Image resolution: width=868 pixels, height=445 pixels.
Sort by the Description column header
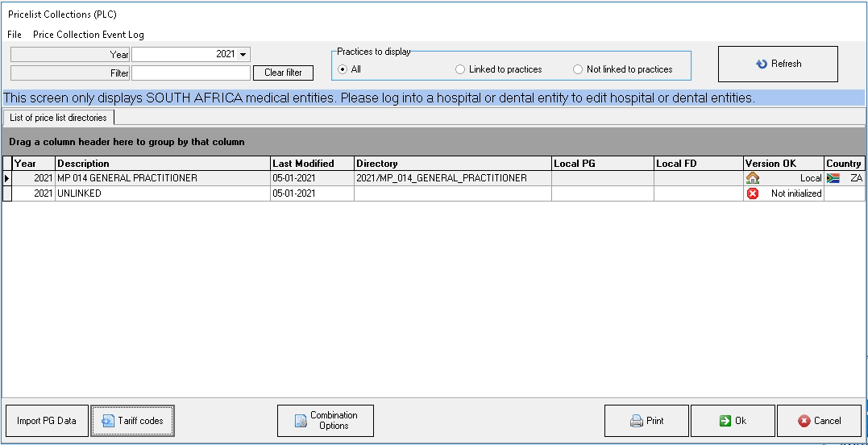click(x=163, y=164)
